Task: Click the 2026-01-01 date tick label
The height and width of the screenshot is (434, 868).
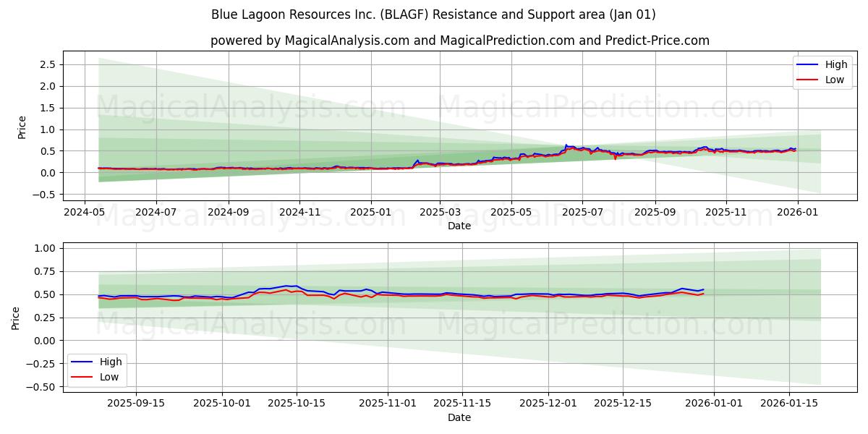Action: 714,404
